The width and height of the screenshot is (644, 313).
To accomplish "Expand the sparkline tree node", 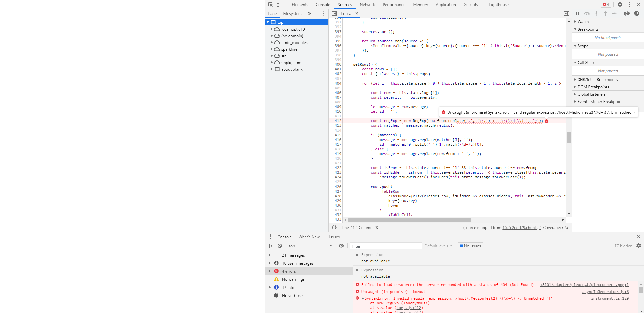I will click(272, 49).
